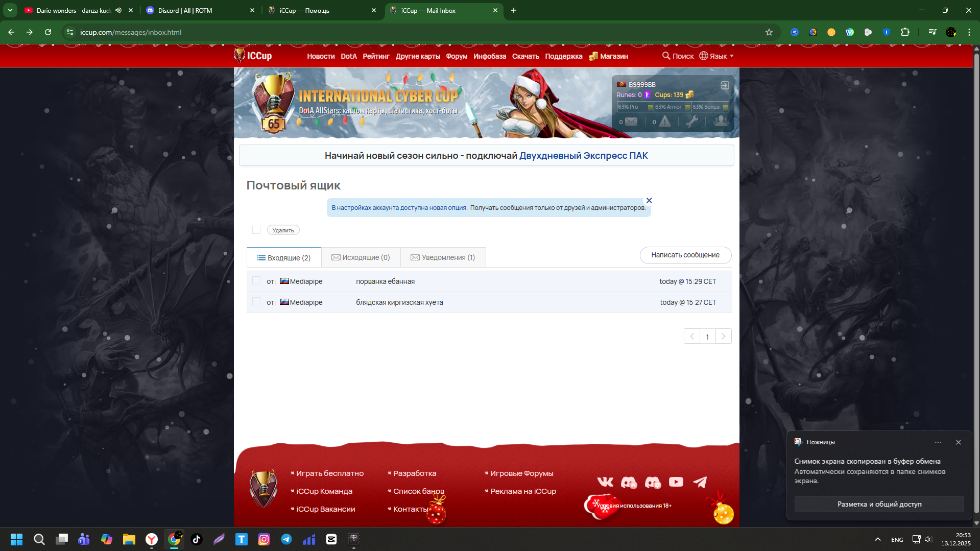
Task: Go to Рейтинг in the navbar
Action: pos(376,56)
